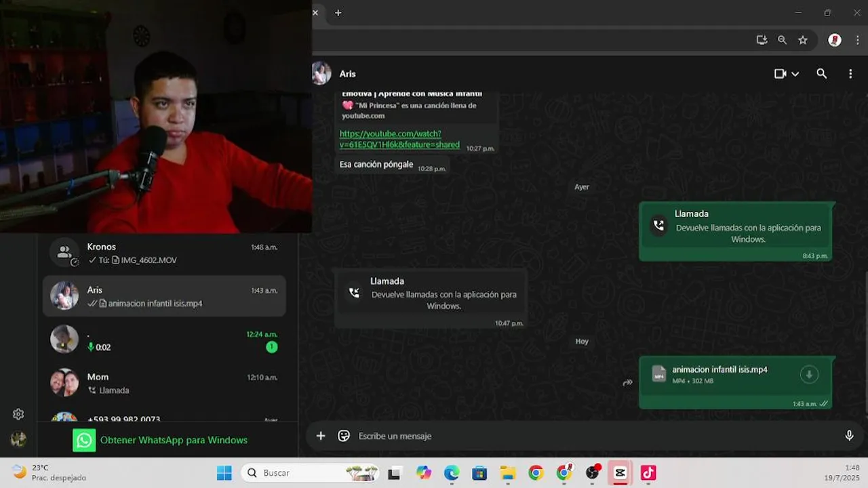Image resolution: width=868 pixels, height=488 pixels.
Task: Install app icon in address bar
Action: pyautogui.click(x=762, y=40)
